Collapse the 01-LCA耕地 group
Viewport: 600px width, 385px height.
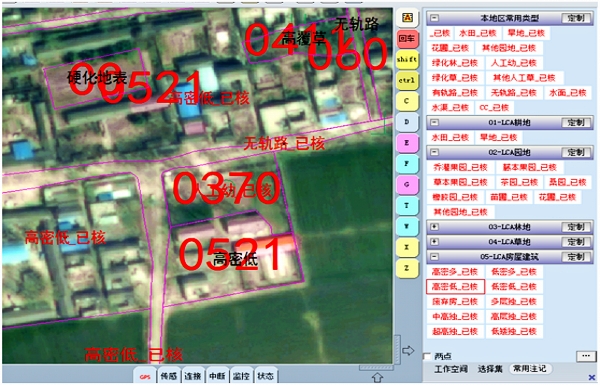coord(434,122)
